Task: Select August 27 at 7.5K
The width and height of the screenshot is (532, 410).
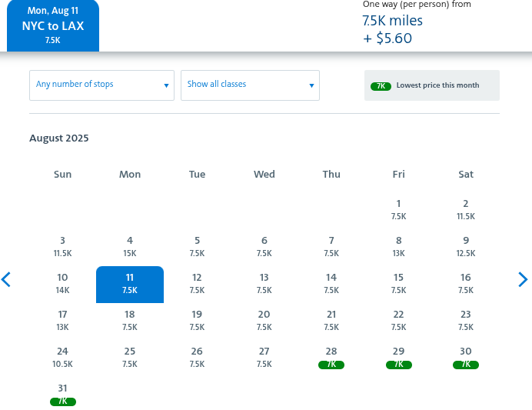Action: (x=264, y=358)
